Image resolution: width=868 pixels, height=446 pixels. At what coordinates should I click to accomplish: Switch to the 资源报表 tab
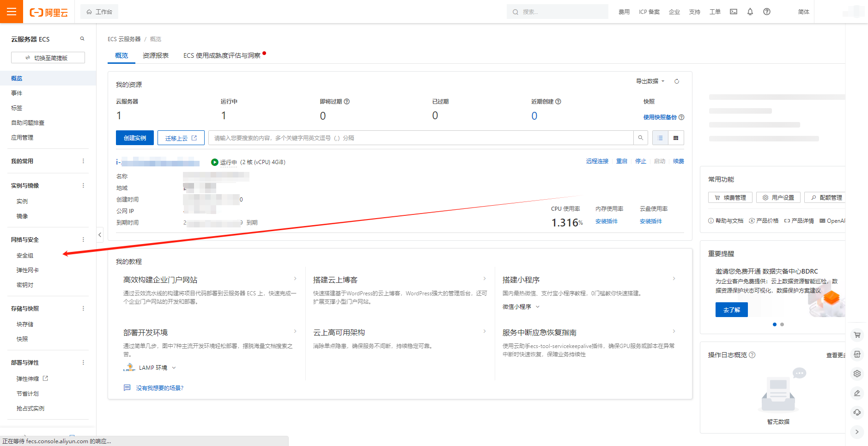click(156, 55)
